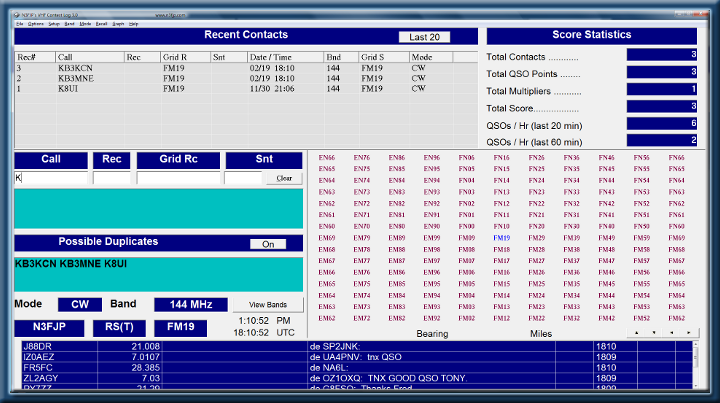The width and height of the screenshot is (720, 403).
Task: Click the blue Call field label
Action: (x=51, y=160)
